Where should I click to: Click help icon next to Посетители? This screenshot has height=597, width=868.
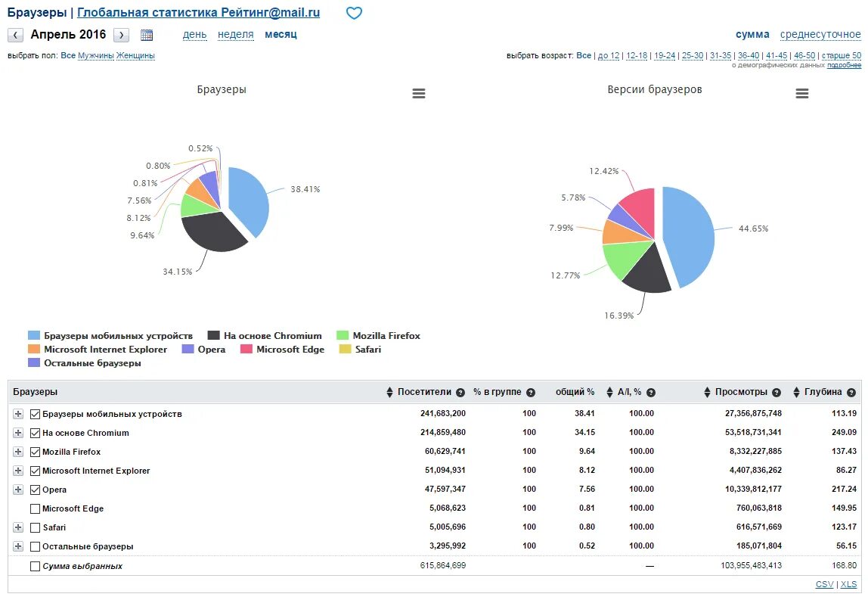pyautogui.click(x=460, y=393)
